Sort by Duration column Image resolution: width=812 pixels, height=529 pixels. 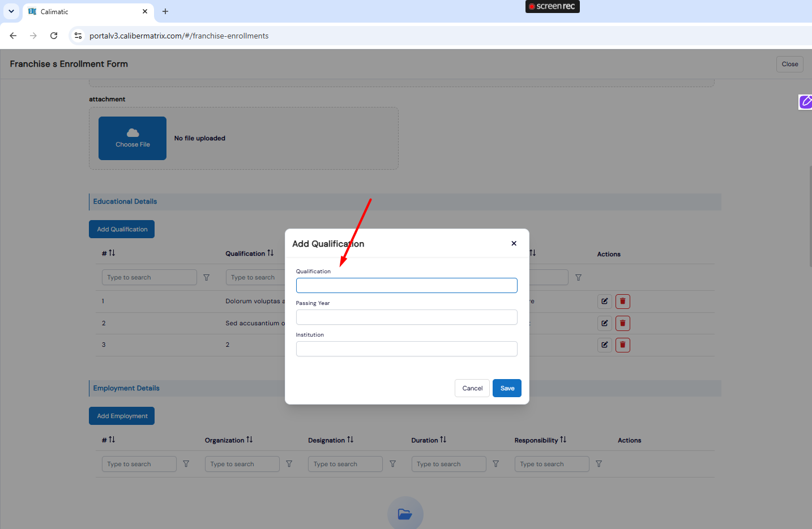(x=443, y=440)
